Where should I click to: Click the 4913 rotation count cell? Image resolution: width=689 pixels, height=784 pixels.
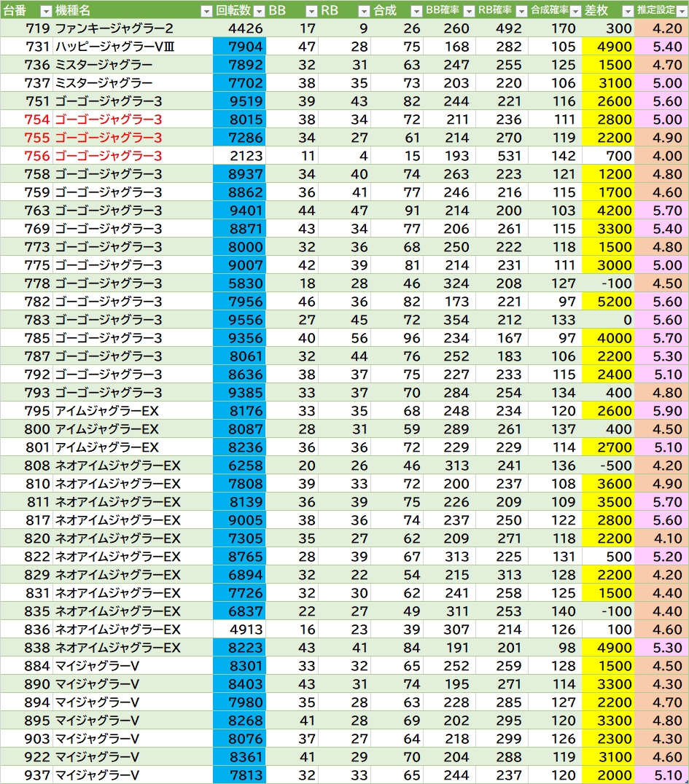point(240,630)
